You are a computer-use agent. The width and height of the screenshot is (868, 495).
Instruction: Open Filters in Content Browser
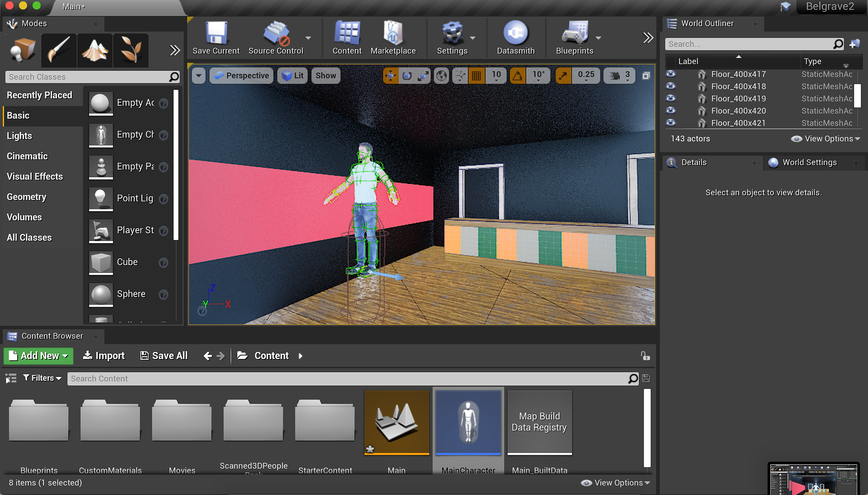point(42,378)
